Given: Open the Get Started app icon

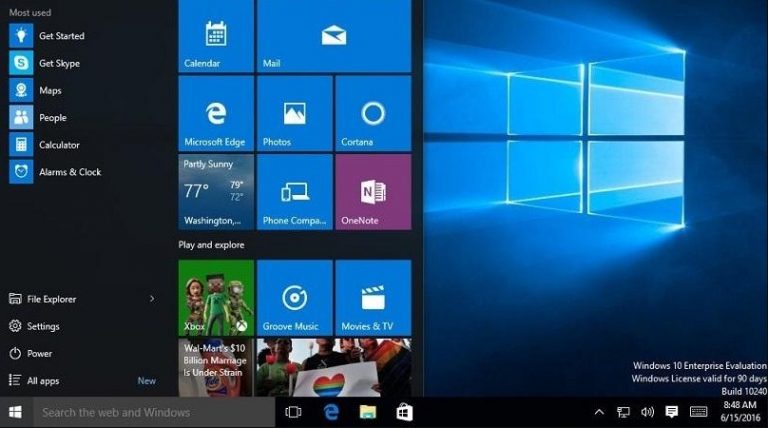Looking at the screenshot, I should coord(21,36).
